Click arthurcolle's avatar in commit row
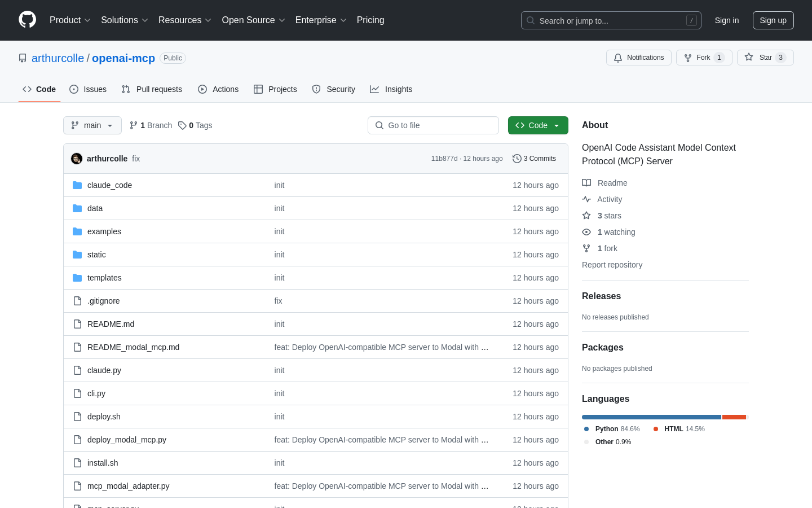Screen dimensions: 812x508 click(x=77, y=159)
